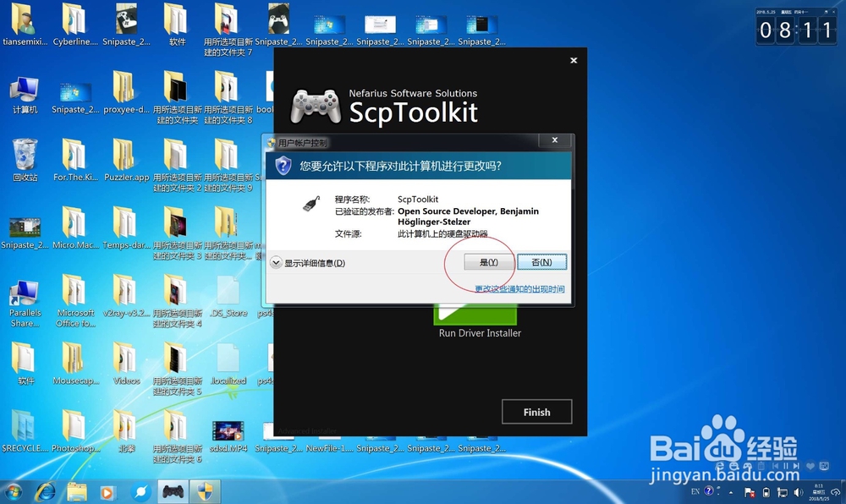Select folder 用所选项目新建的文件夹 9
Image resolution: width=846 pixels, height=504 pixels.
coord(228,166)
